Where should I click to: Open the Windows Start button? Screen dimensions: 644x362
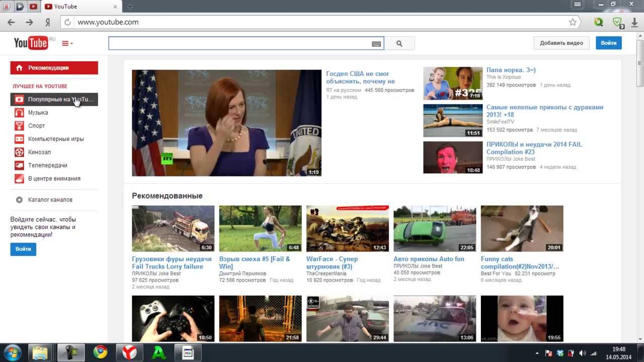(12, 352)
